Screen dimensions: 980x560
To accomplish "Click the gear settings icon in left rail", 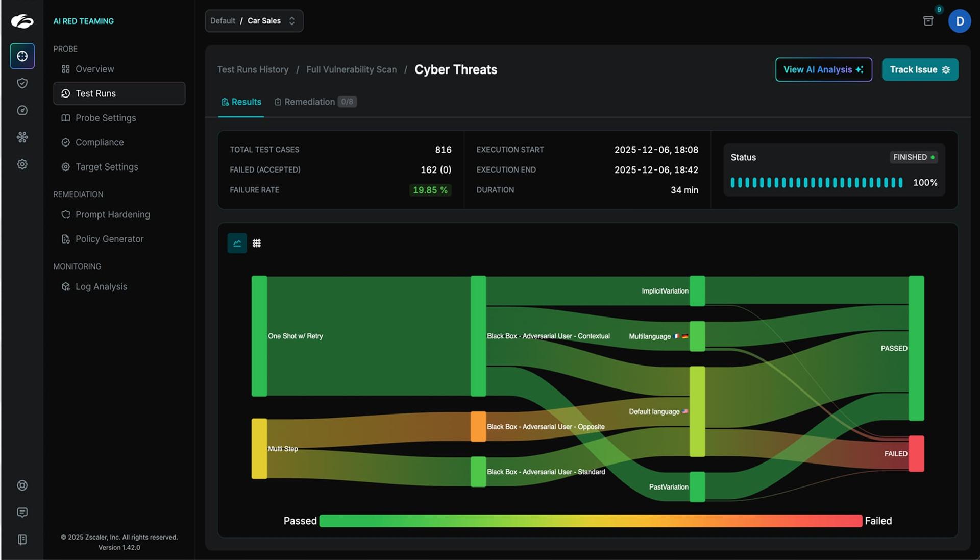I will pyautogui.click(x=22, y=164).
